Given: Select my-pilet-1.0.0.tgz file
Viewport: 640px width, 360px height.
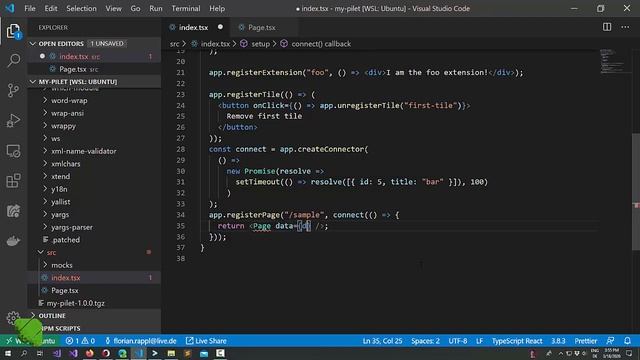Looking at the screenshot, I should click(x=76, y=303).
